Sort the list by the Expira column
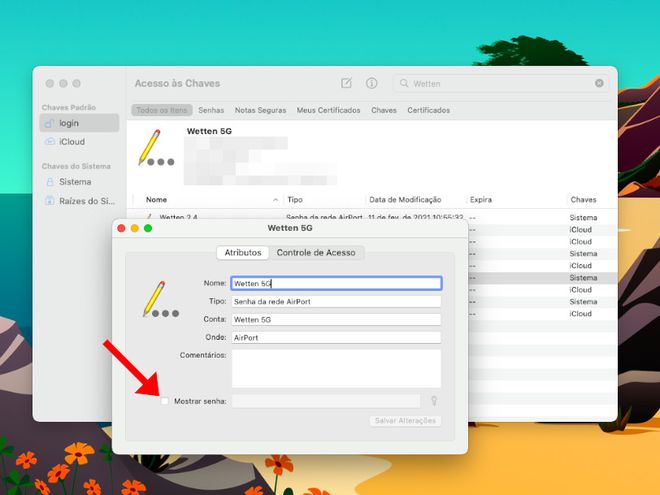The image size is (660, 495). click(x=481, y=200)
